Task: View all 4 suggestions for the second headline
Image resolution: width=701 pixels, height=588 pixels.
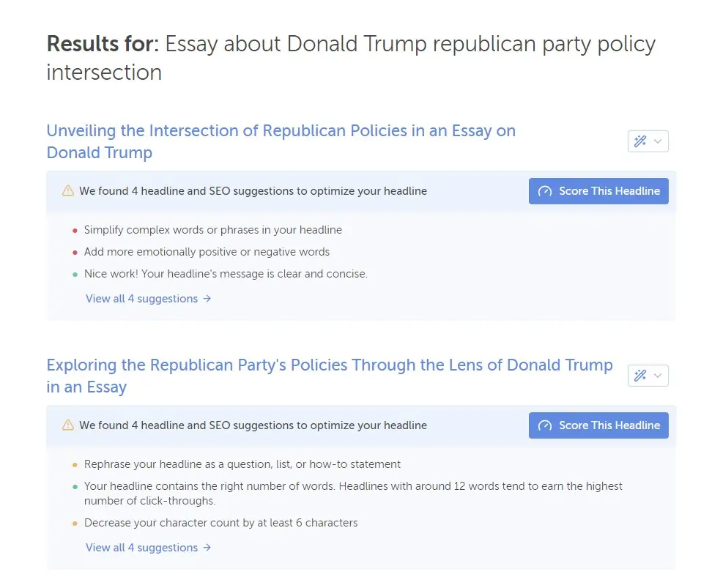Action: pyautogui.click(x=141, y=548)
